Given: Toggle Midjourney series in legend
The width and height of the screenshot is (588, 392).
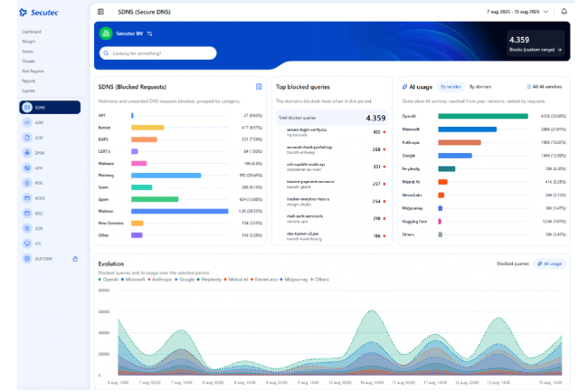Looking at the screenshot, I should pos(294,280).
